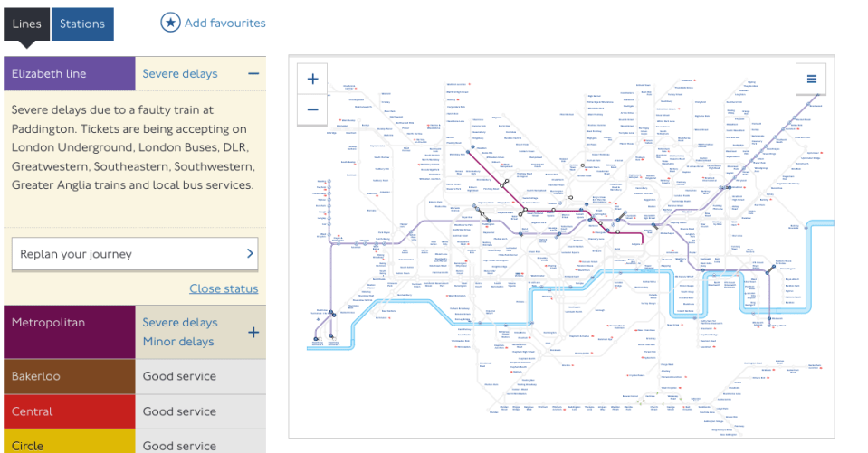Open the Add favourites link

(x=224, y=24)
